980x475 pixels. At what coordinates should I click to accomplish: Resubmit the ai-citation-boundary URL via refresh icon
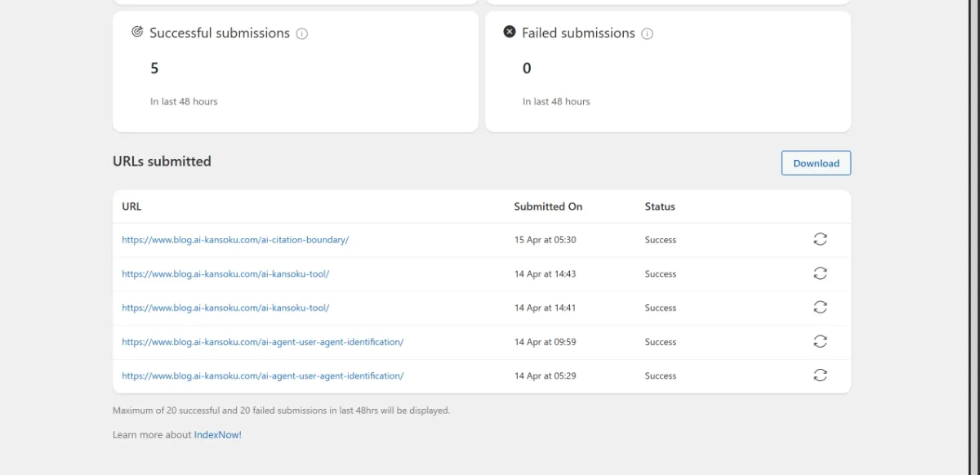pyautogui.click(x=820, y=239)
